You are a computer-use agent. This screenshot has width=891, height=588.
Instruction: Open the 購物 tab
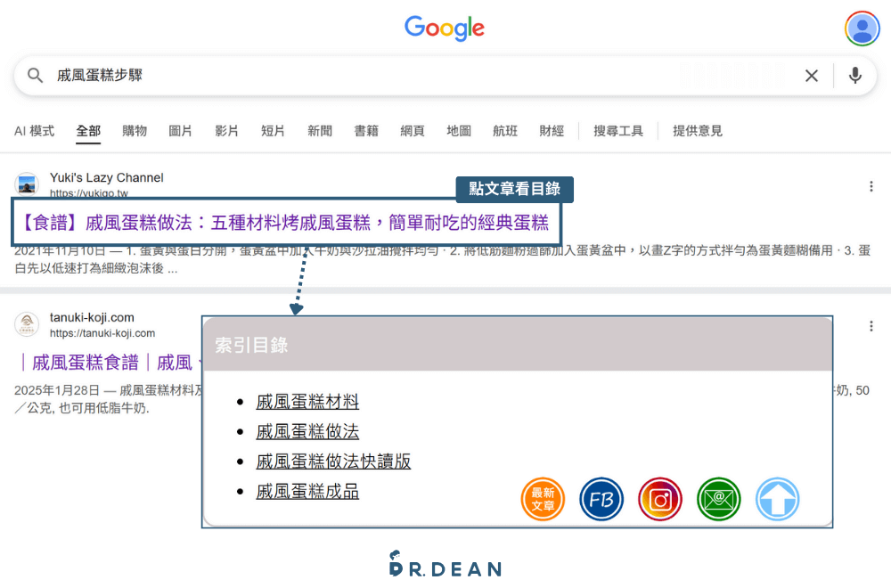point(135,131)
